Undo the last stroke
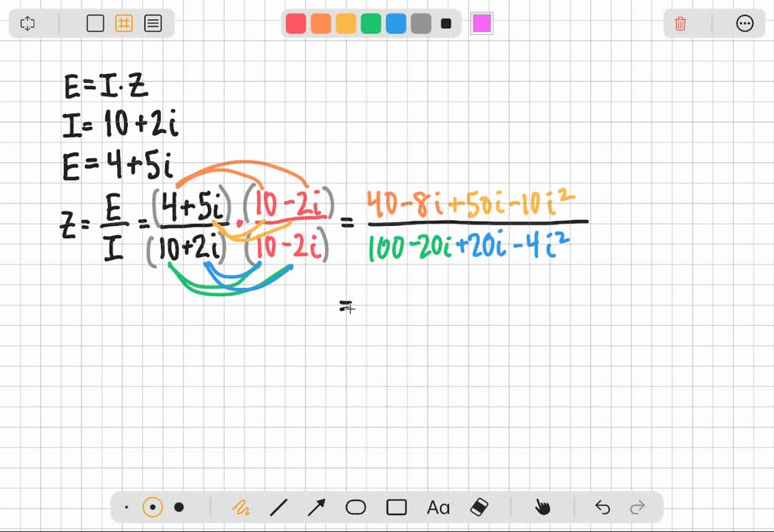This screenshot has width=774, height=532. pos(602,507)
